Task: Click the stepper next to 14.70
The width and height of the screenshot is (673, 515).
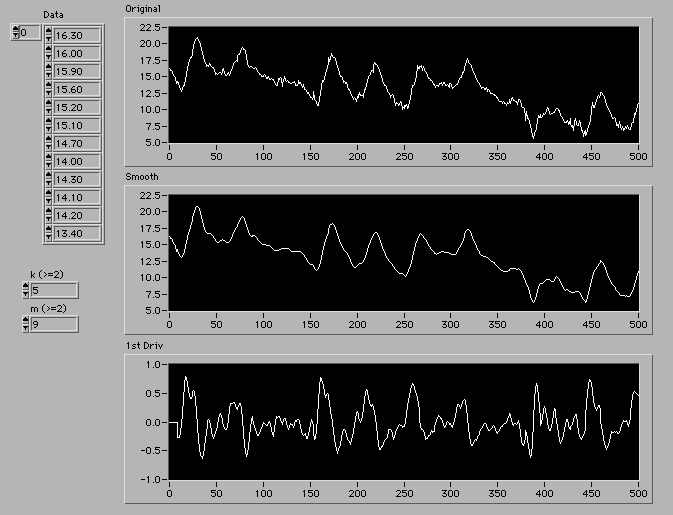Action: click(49, 143)
